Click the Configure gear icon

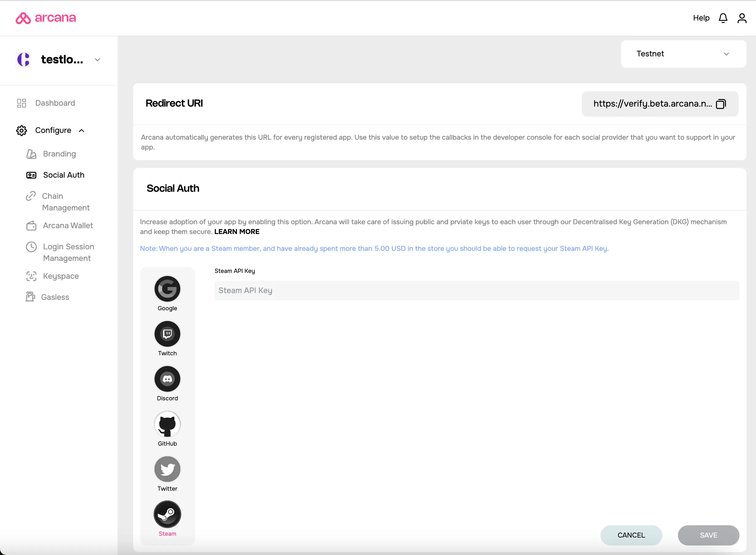[x=21, y=130]
